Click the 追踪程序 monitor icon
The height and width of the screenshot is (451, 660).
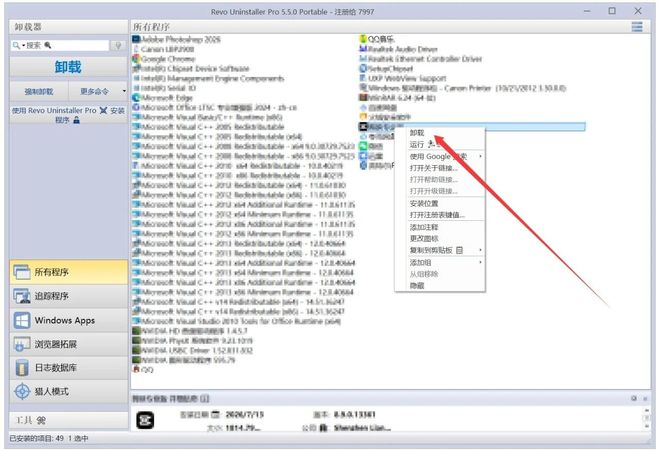click(21, 296)
